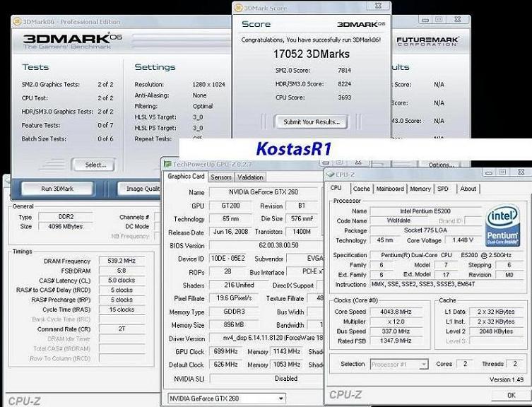Click the CAS# Latency value 5.0 clocks
This screenshot has height=407, width=532.
click(122, 281)
